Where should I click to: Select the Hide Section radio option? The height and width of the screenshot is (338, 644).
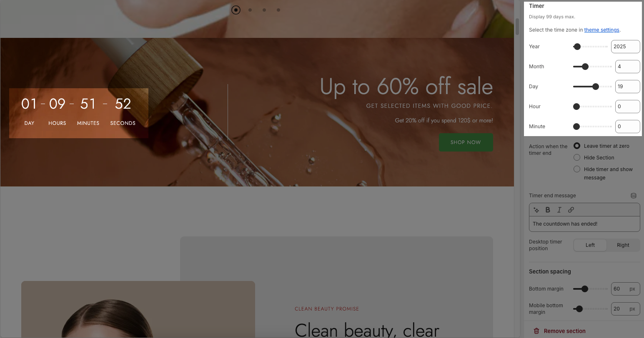(577, 157)
